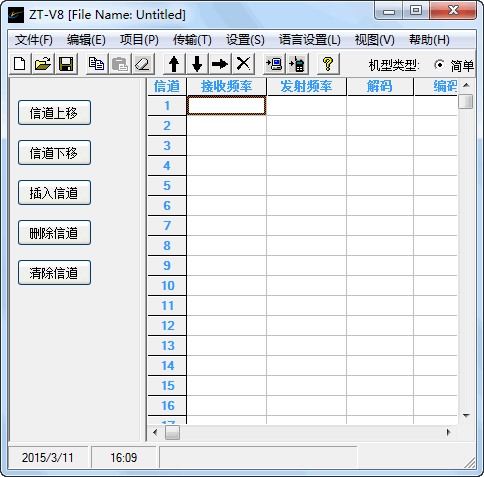Delete channel with the X icon

coord(243,64)
